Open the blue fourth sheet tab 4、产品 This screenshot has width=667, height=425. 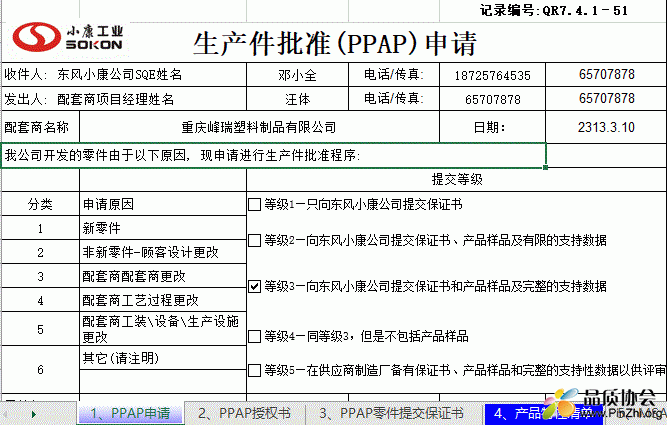543,414
